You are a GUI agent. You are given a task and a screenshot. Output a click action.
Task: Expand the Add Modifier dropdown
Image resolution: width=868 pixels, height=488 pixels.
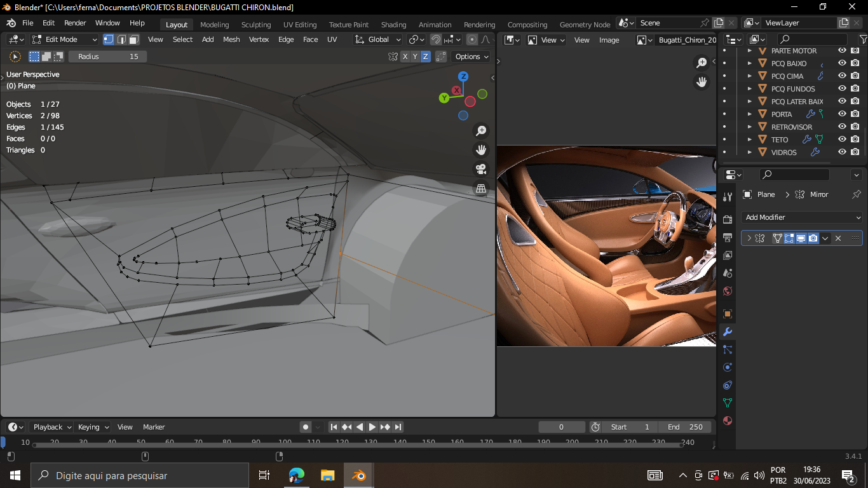[x=802, y=217]
